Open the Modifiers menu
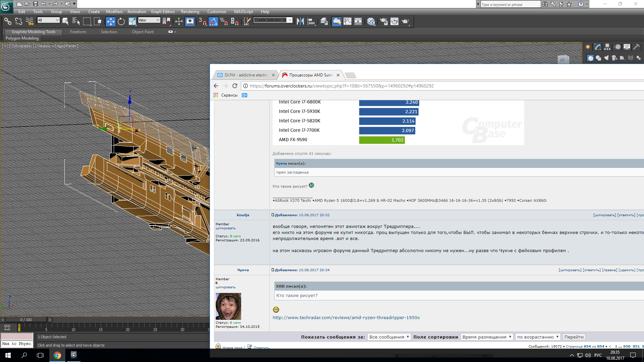Viewport: 644px width, 362px height. point(114,11)
